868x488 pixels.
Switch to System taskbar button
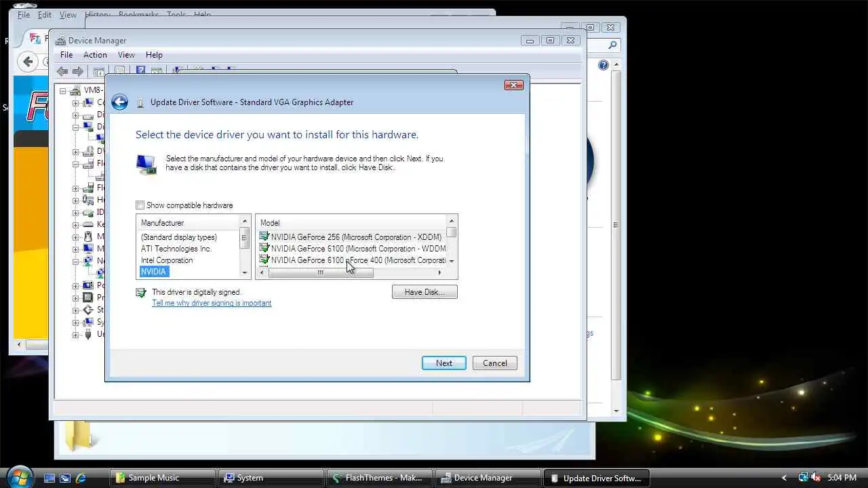272,478
